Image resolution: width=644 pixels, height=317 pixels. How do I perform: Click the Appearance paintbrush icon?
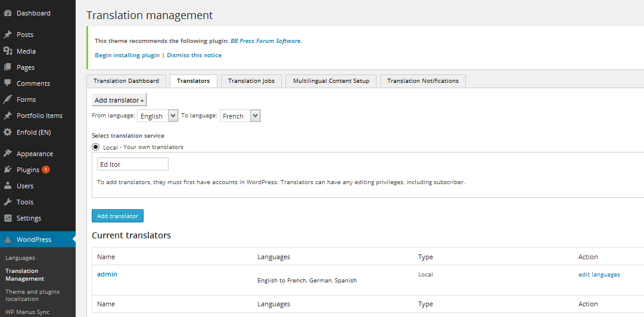7,154
